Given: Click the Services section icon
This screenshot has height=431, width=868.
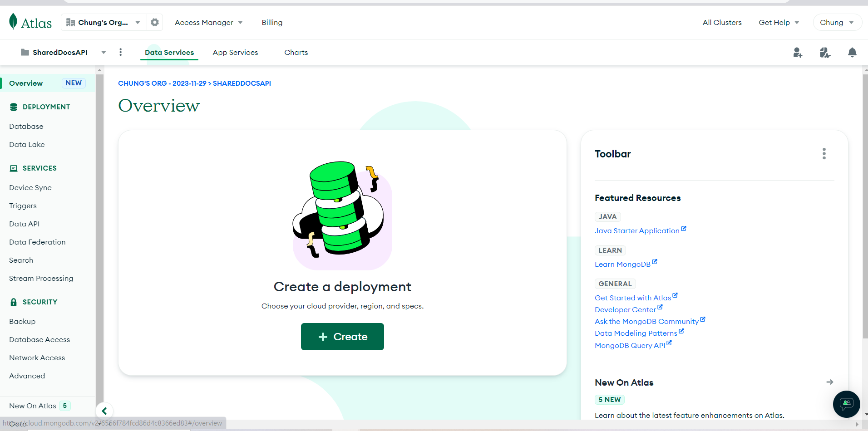Looking at the screenshot, I should 14,168.
